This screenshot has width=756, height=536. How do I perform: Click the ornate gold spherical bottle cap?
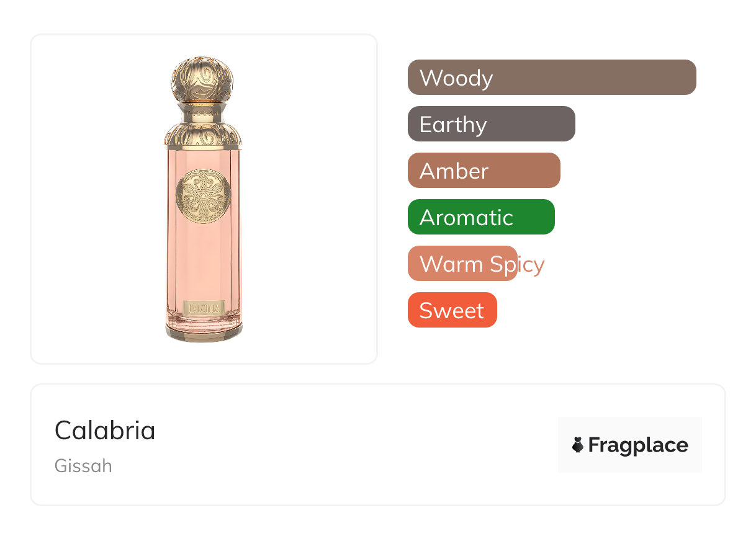[x=202, y=81]
